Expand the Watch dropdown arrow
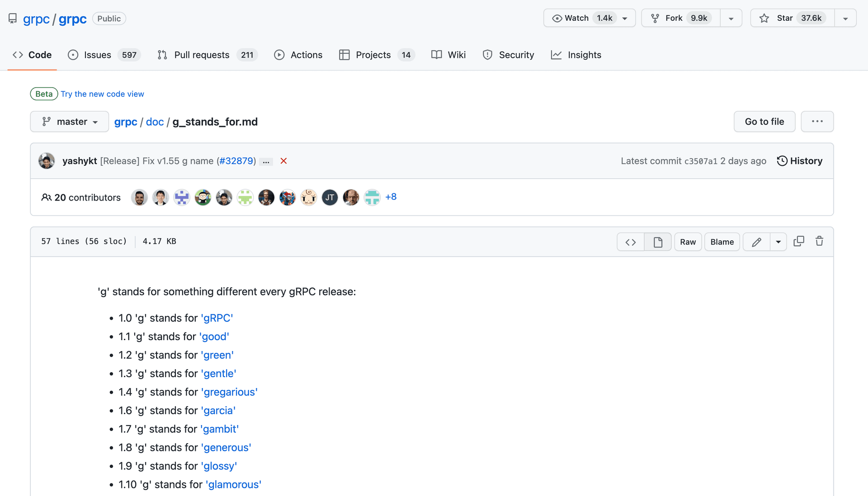The height and width of the screenshot is (496, 868). pos(625,18)
